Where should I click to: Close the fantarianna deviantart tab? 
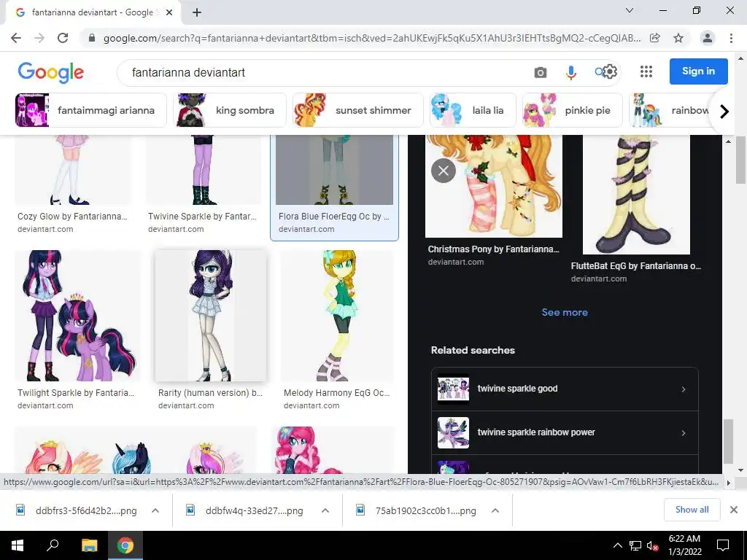[x=169, y=13]
